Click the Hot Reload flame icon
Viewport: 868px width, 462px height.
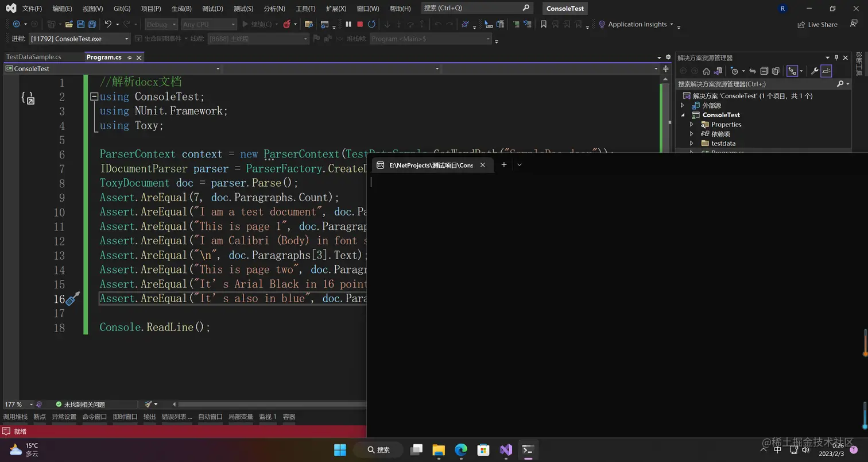click(x=288, y=24)
